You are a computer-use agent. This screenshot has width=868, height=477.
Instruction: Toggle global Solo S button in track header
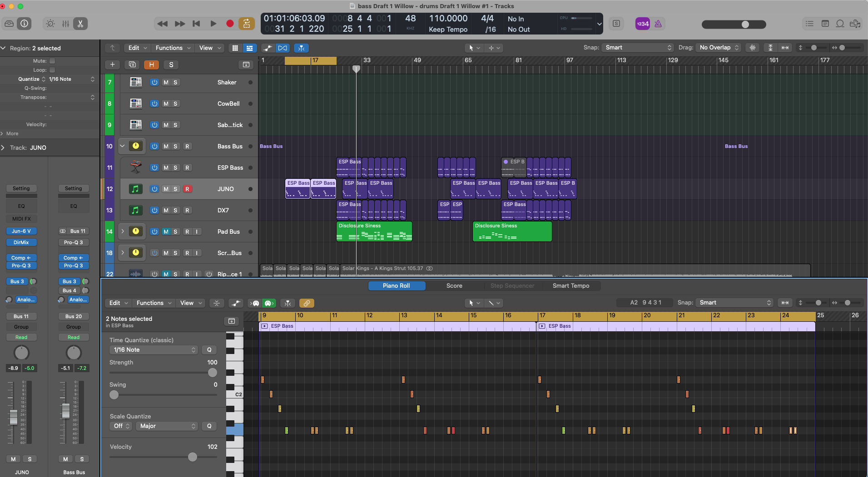171,64
